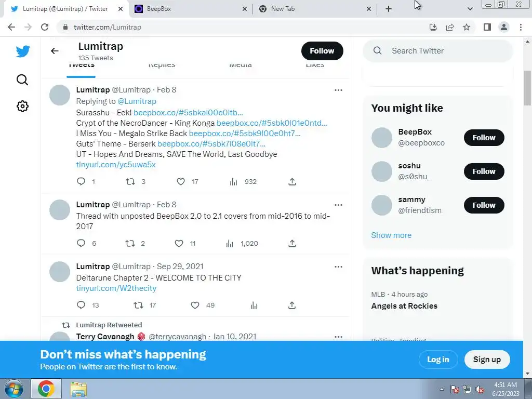
Task: Open more options on Terry Cavanagh retweet
Action: point(338,337)
